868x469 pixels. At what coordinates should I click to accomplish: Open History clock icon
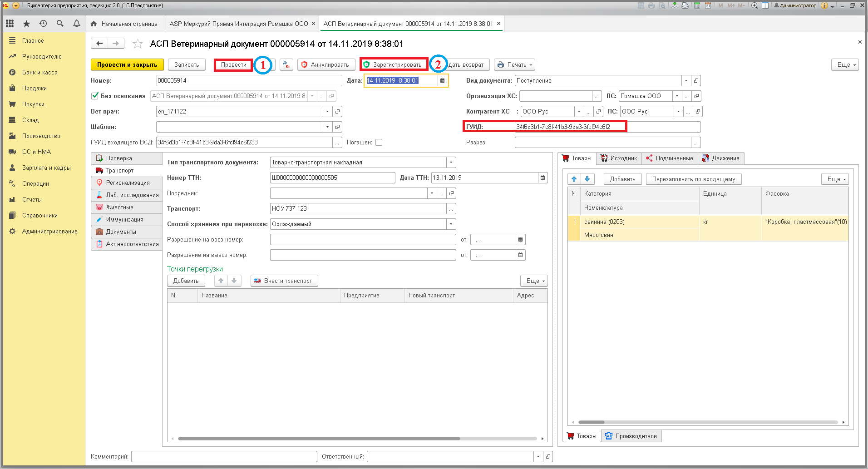43,23
